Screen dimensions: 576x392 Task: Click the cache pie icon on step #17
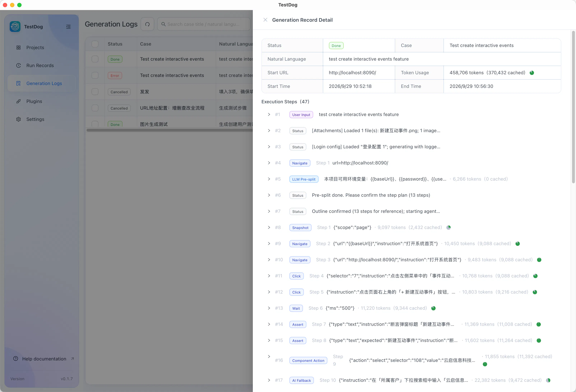pyautogui.click(x=548, y=380)
